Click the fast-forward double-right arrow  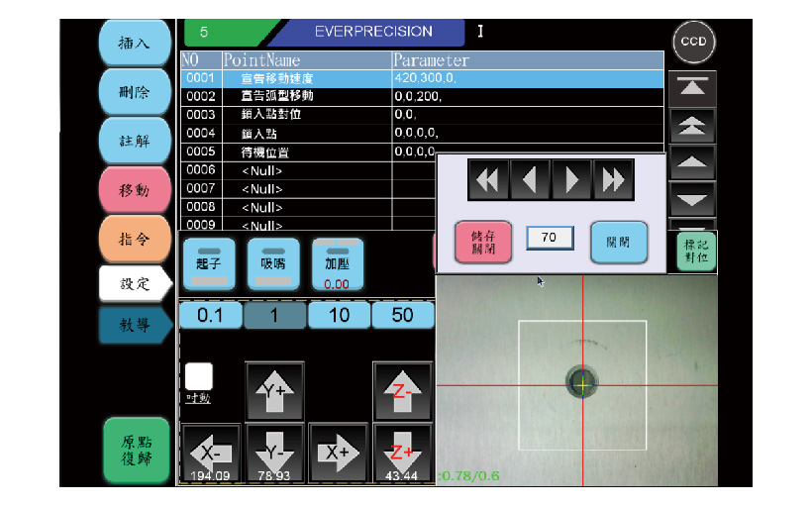[x=613, y=179]
